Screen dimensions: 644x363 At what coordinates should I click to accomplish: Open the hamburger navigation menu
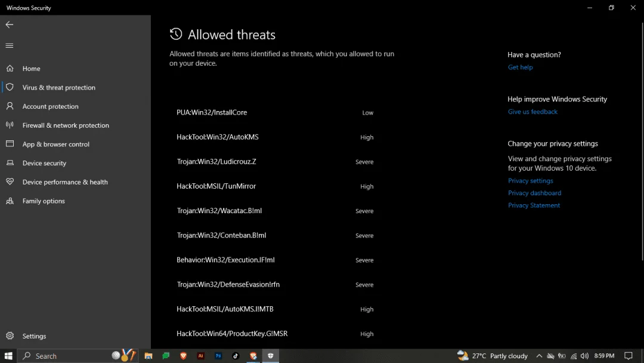tap(10, 45)
